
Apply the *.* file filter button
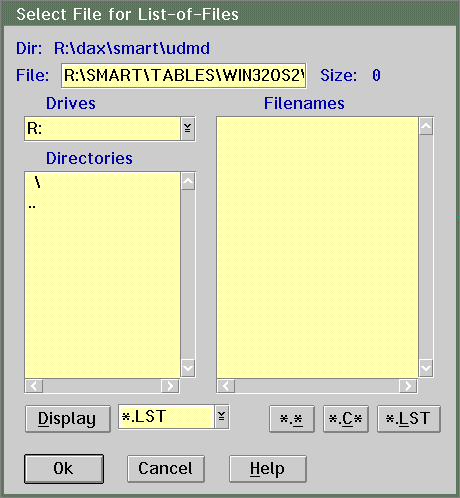point(292,419)
